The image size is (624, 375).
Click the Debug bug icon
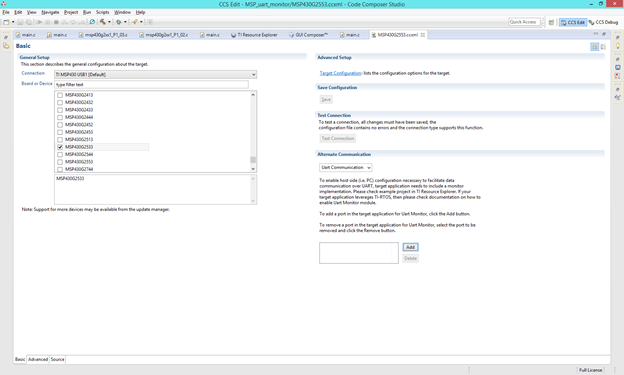point(119,22)
